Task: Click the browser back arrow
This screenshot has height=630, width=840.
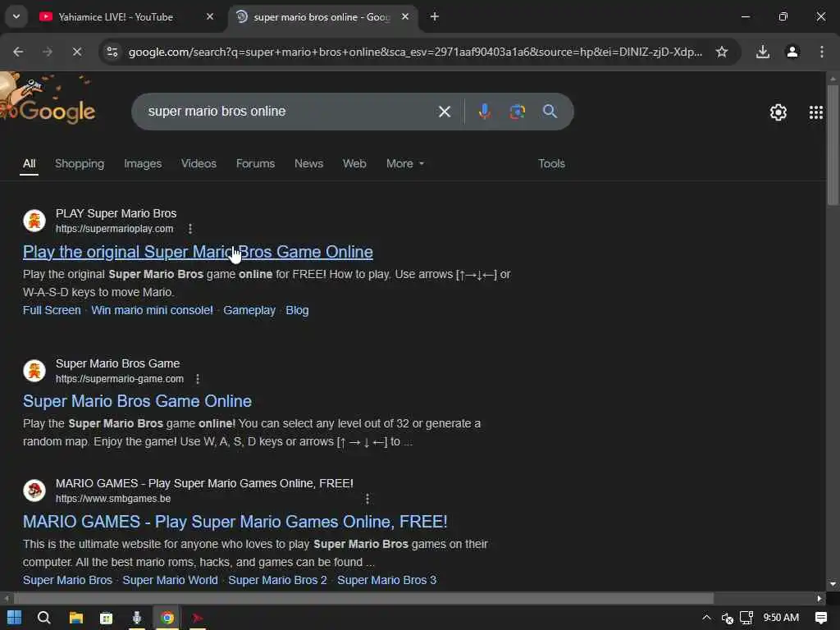Action: (x=18, y=52)
